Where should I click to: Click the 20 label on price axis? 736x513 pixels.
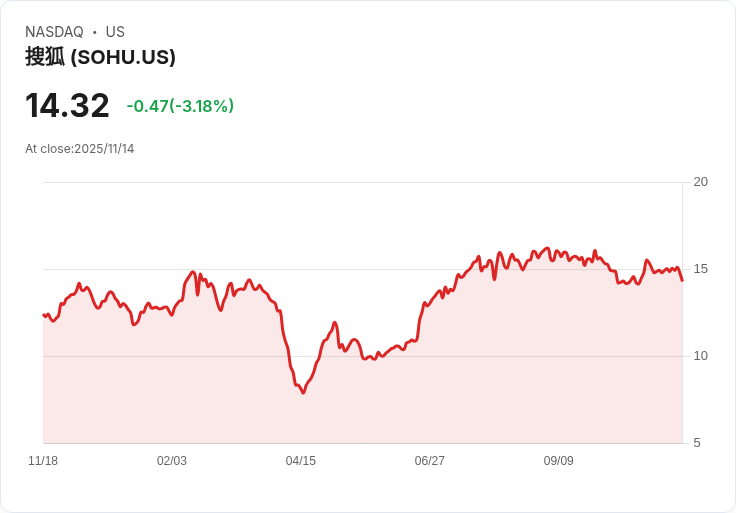tap(701, 182)
